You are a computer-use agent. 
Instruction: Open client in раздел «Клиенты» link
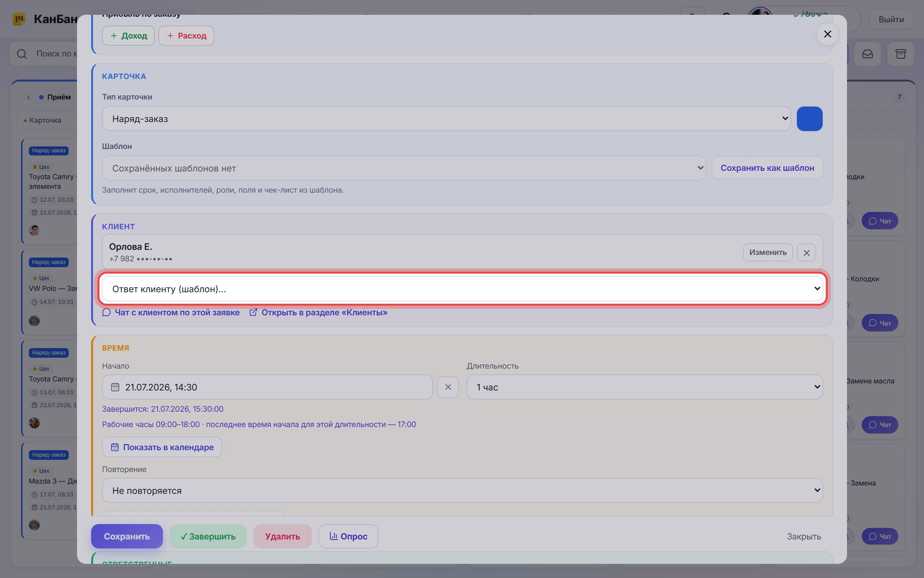coord(318,312)
